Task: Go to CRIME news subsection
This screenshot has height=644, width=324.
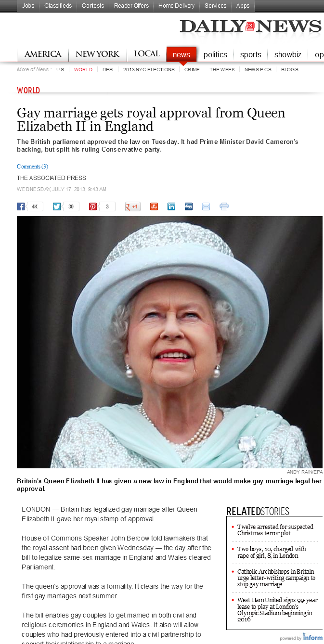Action: 192,69
